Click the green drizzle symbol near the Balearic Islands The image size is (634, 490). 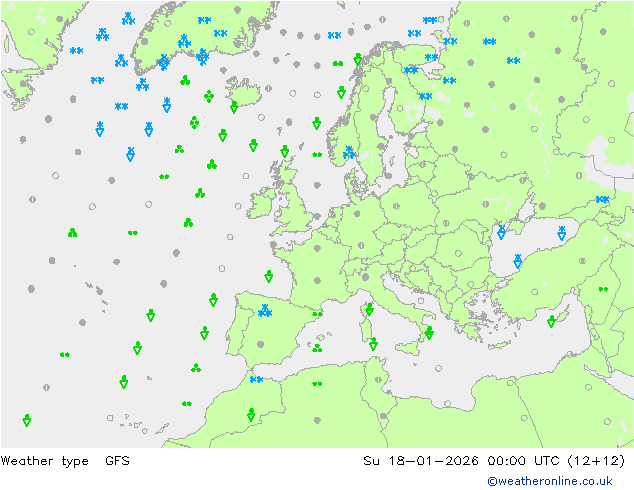tap(317, 348)
